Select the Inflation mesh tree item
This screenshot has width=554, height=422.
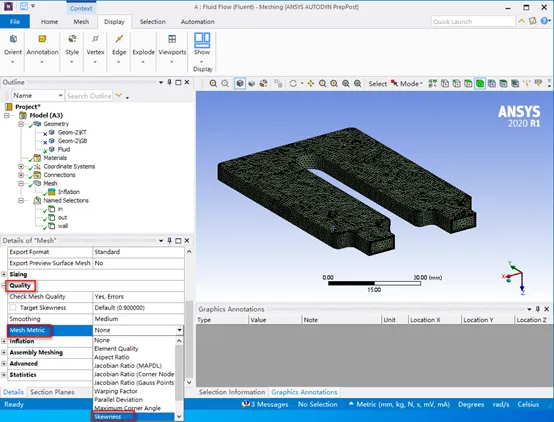pyautogui.click(x=69, y=192)
